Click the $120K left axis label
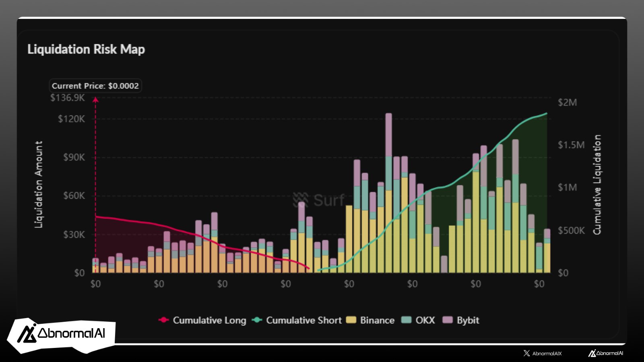This screenshot has height=362, width=644. (71, 119)
